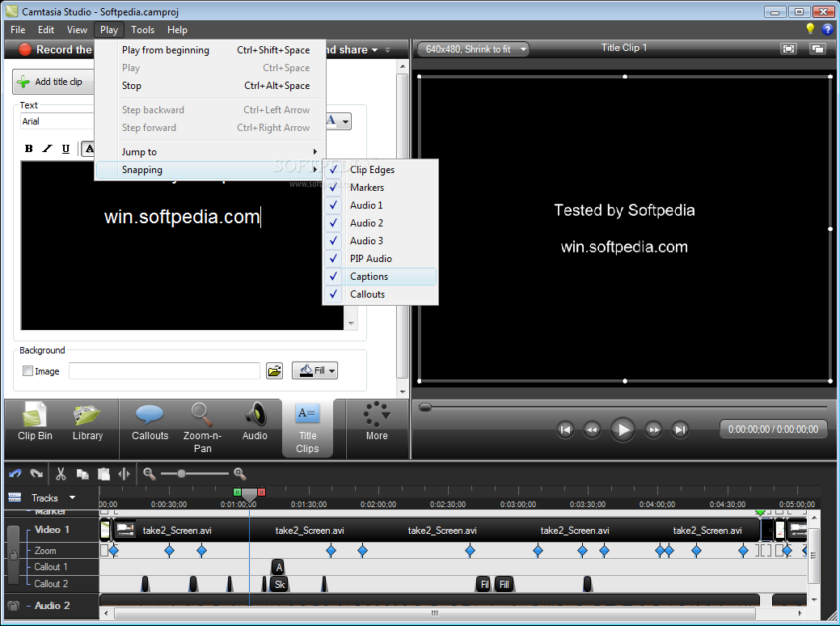This screenshot has width=840, height=626.
Task: Paste onto the timeline
Action: [x=103, y=474]
